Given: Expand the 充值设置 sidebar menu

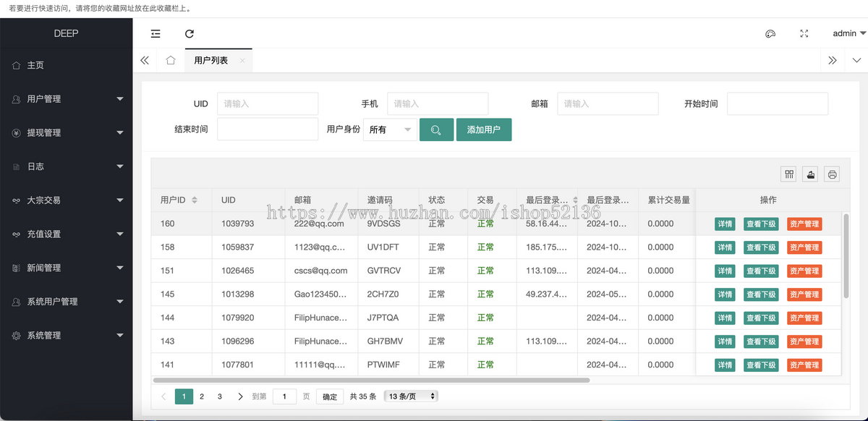Looking at the screenshot, I should [67, 234].
